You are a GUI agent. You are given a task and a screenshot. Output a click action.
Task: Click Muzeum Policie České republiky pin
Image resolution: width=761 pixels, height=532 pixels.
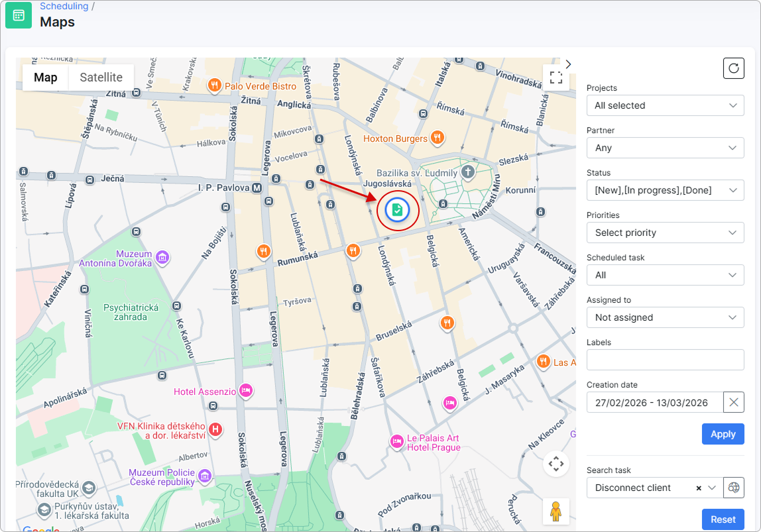(x=205, y=476)
